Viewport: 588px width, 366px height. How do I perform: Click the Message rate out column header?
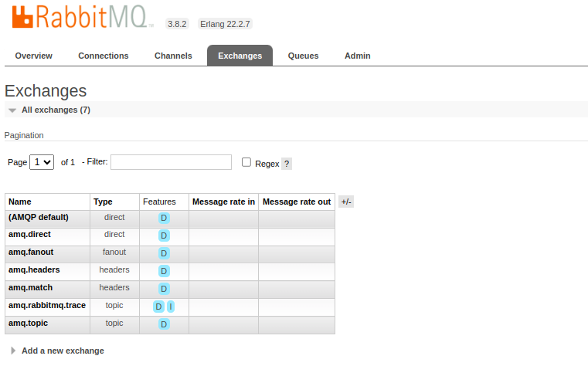click(x=297, y=202)
